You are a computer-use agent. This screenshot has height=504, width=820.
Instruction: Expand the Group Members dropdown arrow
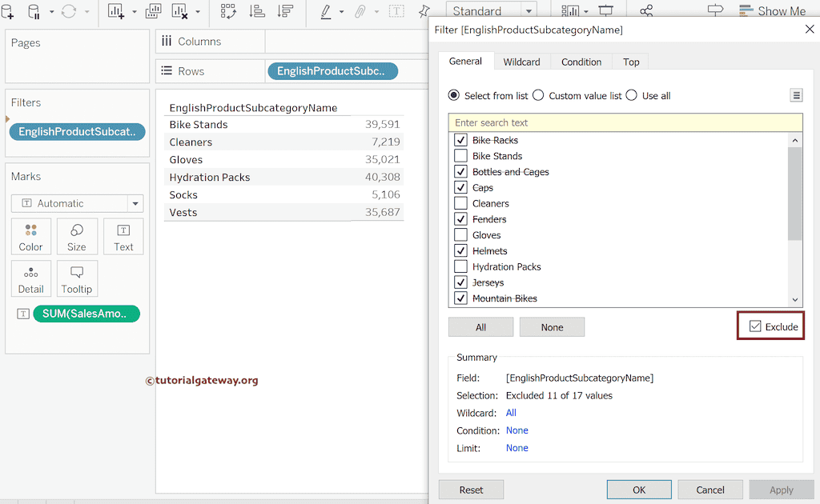tap(376, 11)
